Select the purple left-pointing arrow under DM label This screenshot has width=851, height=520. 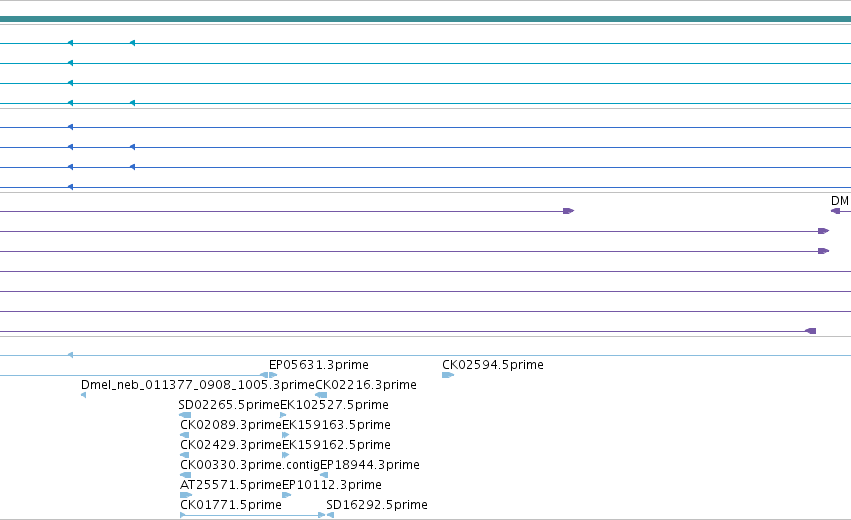835,211
